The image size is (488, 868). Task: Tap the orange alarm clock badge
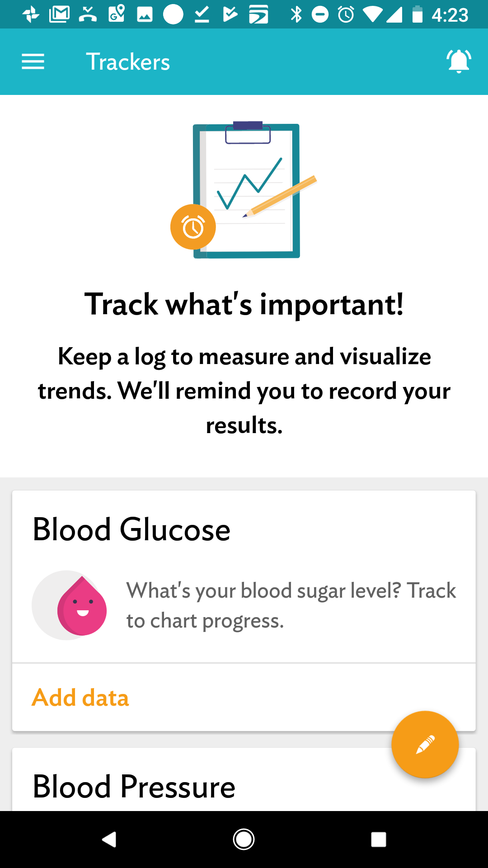[x=193, y=227]
